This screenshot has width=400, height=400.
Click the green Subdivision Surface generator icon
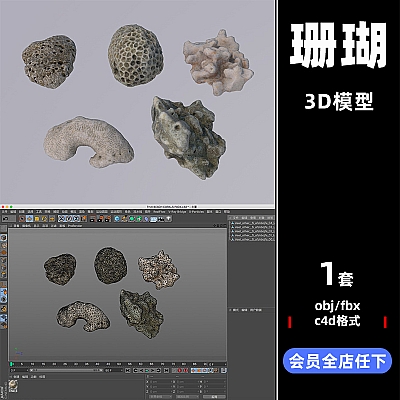132,219
